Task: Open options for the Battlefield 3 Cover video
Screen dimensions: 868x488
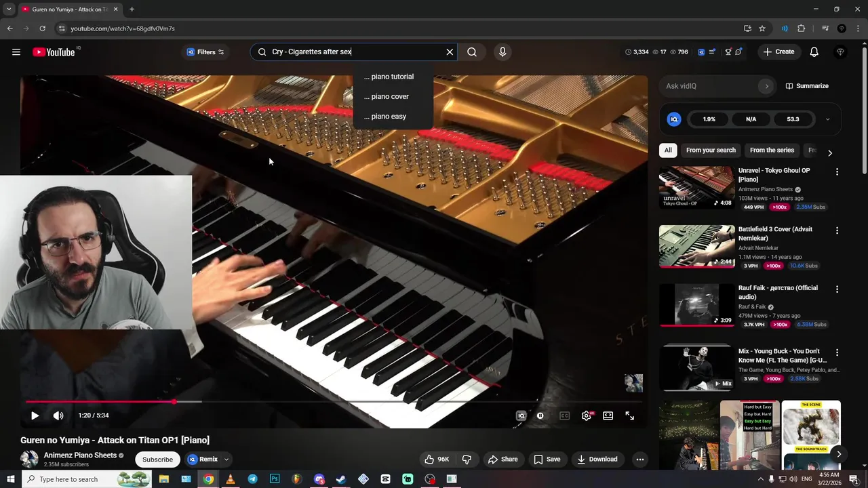Action: 837,231
